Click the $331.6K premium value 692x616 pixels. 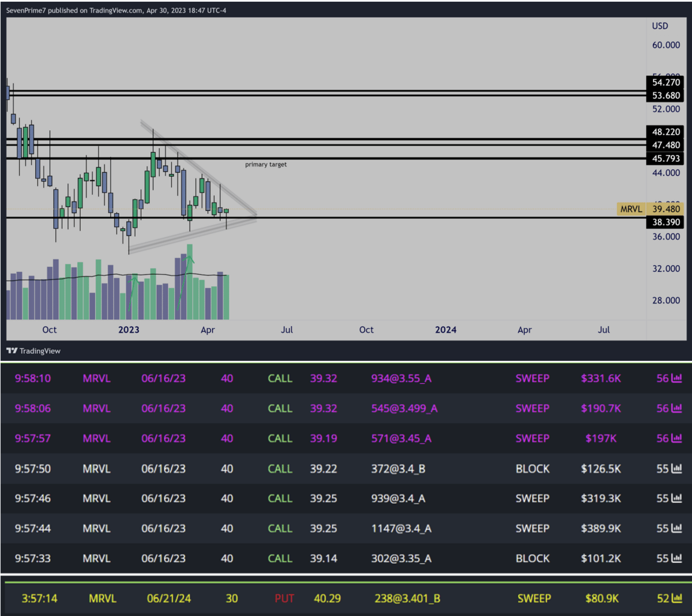coord(601,379)
